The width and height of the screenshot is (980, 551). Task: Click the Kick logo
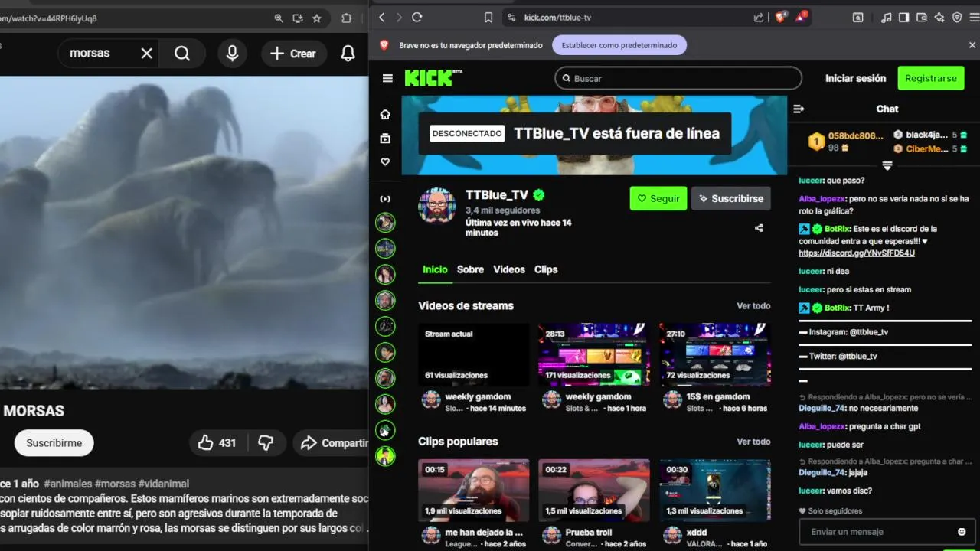433,77
